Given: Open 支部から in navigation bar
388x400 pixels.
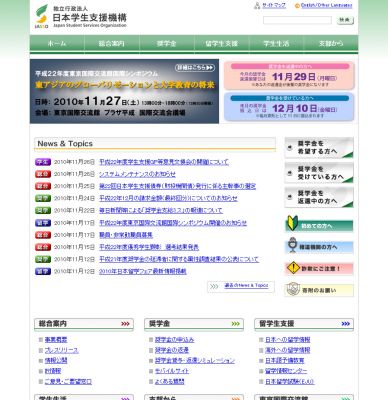Looking at the screenshot, I should click(331, 43).
